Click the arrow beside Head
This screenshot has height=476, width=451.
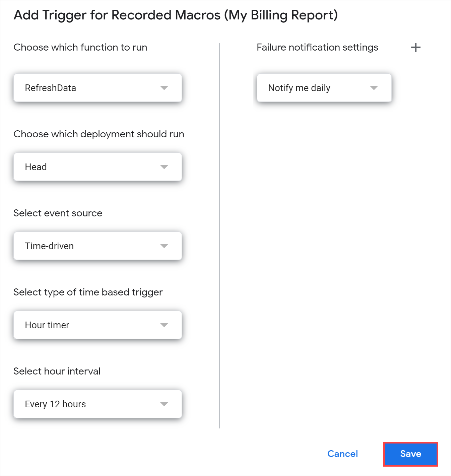(164, 167)
